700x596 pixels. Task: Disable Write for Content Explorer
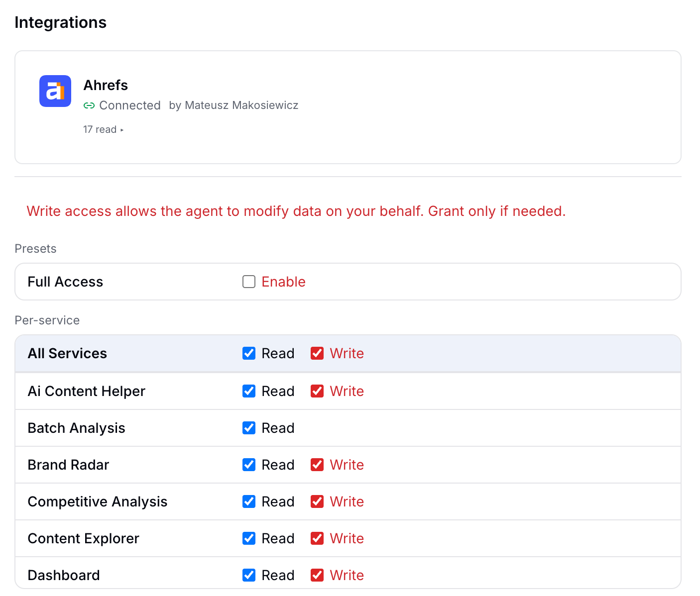click(x=317, y=538)
